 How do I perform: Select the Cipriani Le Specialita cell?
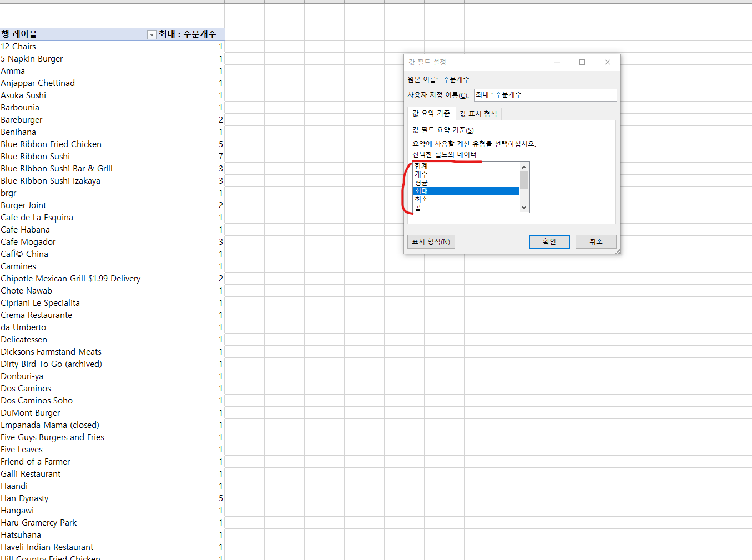coord(78,303)
